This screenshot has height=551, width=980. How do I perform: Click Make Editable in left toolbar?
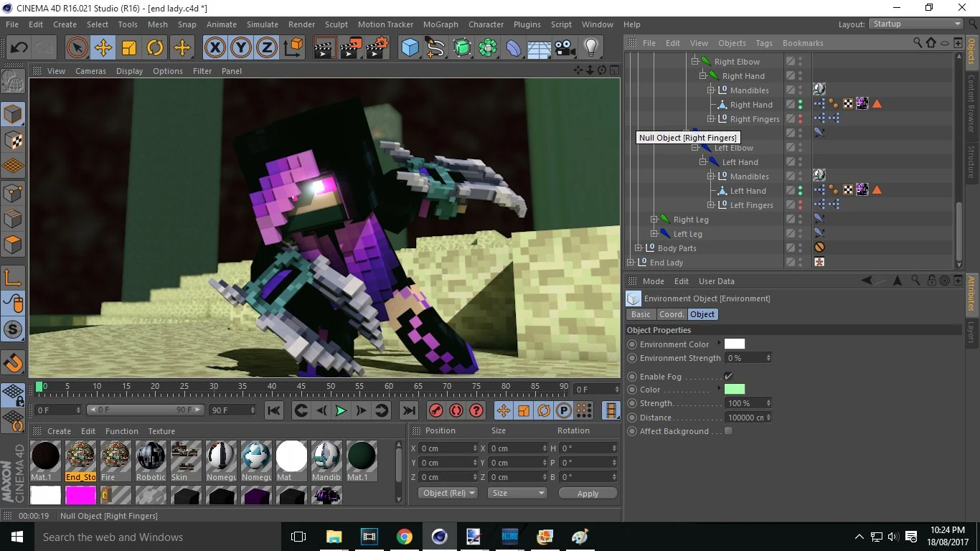(x=13, y=83)
